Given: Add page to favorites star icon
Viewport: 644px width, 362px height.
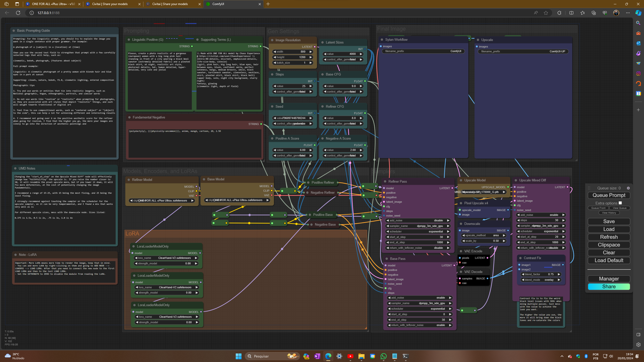Looking at the screenshot, I should (546, 13).
